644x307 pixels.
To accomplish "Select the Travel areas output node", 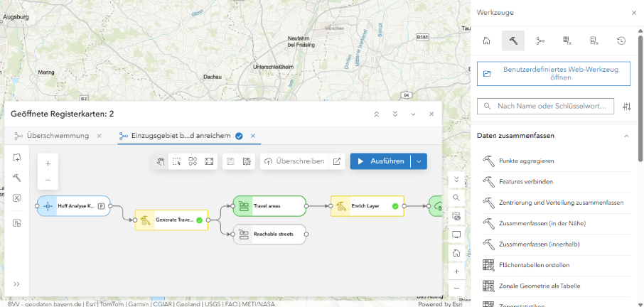I will pos(269,206).
